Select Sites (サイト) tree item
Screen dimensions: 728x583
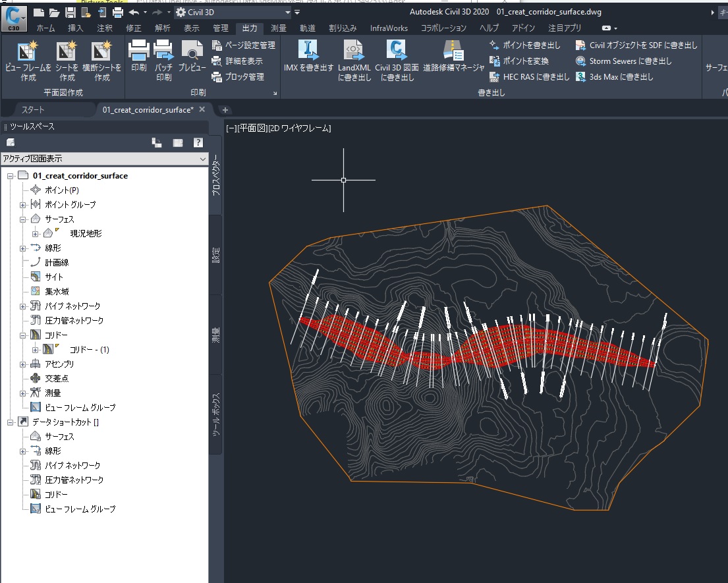coord(53,277)
